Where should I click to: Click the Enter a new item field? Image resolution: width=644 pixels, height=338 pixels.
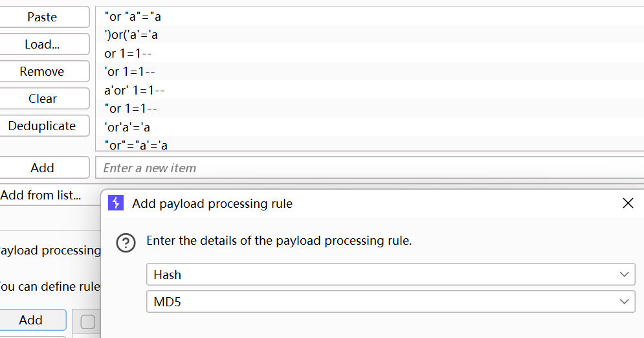pyautogui.click(x=370, y=168)
